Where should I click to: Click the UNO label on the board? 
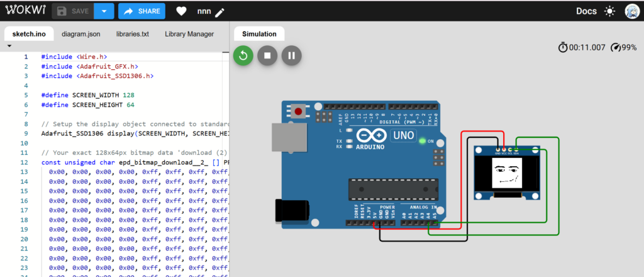403,135
